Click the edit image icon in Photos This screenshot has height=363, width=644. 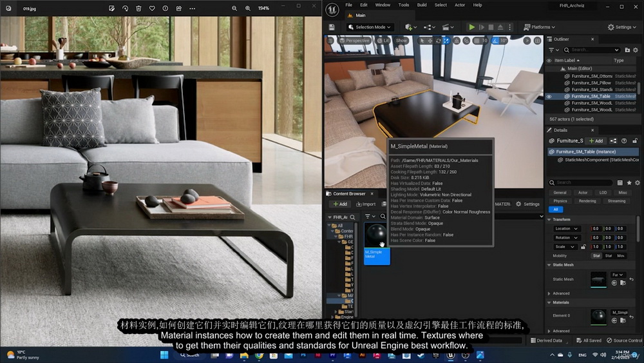pos(111,8)
